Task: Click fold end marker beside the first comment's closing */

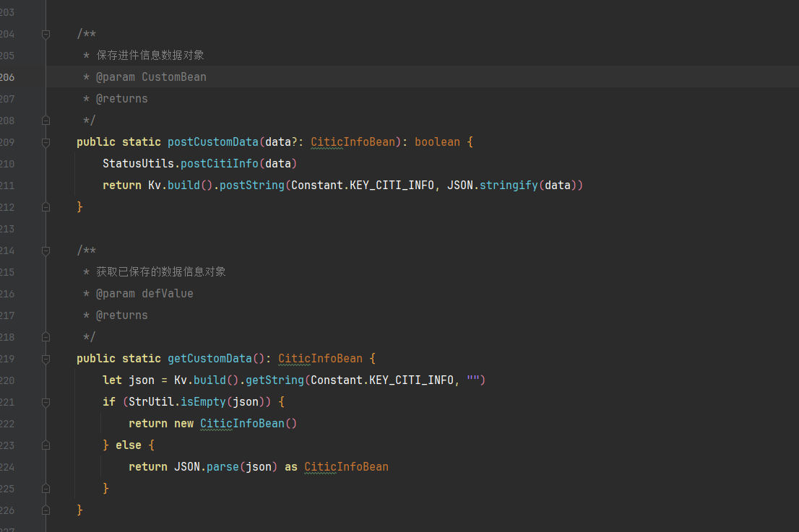Action: [x=46, y=121]
